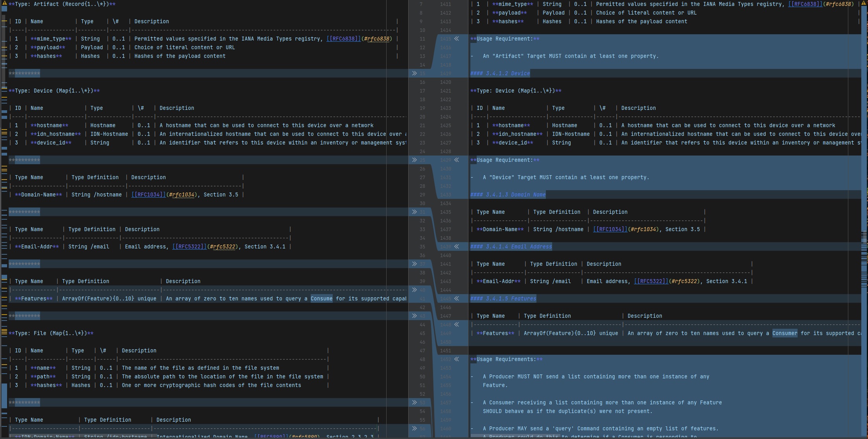The image size is (868, 439).
Task: Click the apply-left arrow at right line 1415
Action: [x=457, y=39]
